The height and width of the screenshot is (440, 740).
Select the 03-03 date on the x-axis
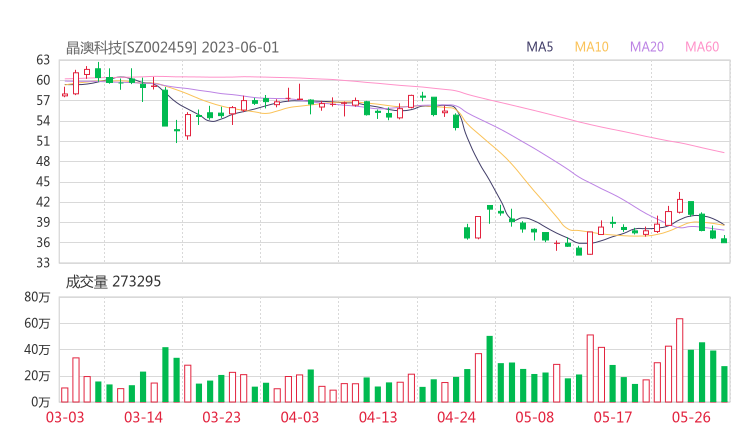[66, 418]
